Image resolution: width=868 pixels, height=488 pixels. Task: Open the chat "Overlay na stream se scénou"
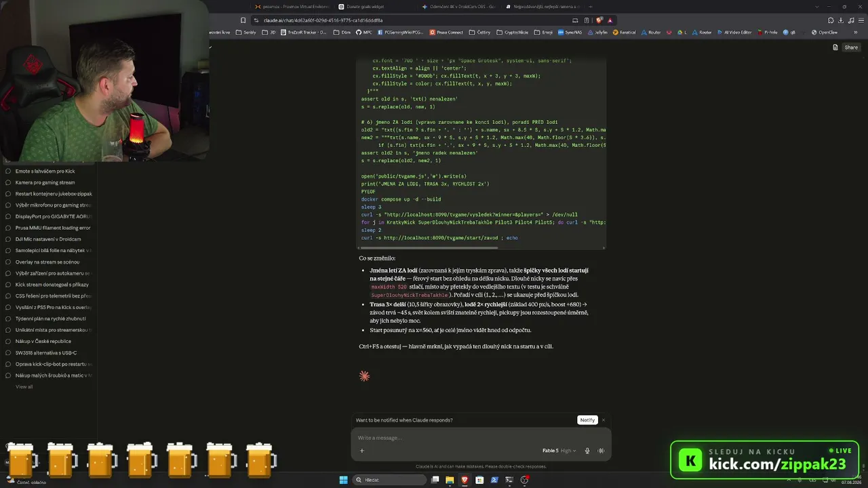(49, 262)
